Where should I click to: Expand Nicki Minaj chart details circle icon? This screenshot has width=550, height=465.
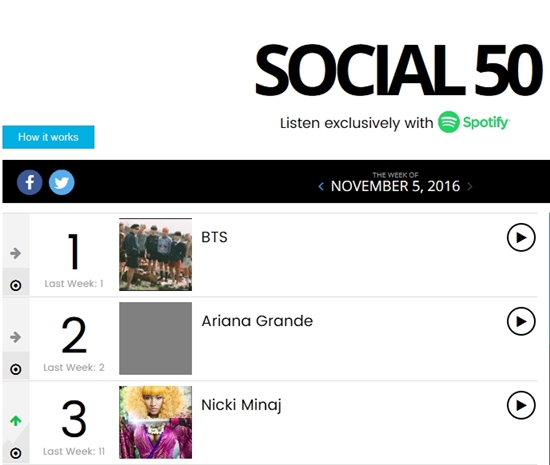click(15, 453)
